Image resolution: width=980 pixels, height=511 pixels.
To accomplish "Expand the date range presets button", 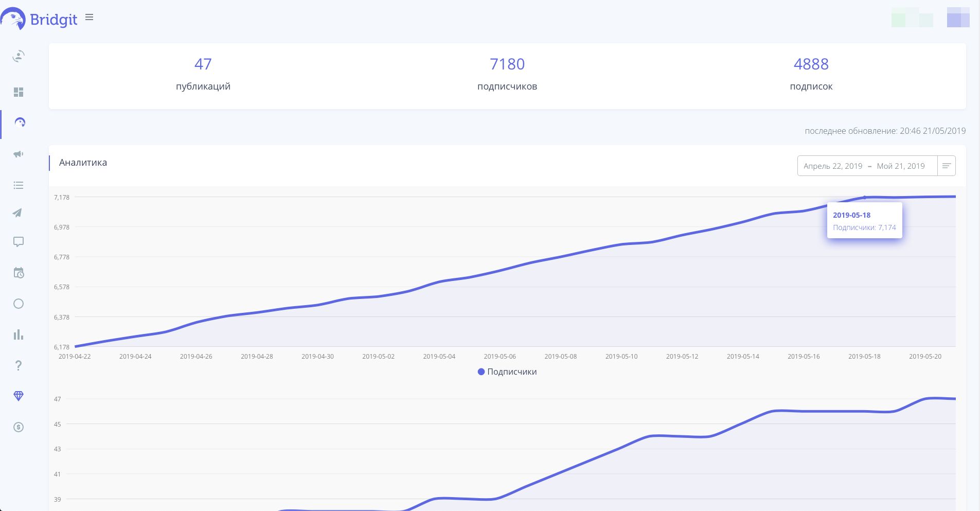I will pyautogui.click(x=946, y=166).
